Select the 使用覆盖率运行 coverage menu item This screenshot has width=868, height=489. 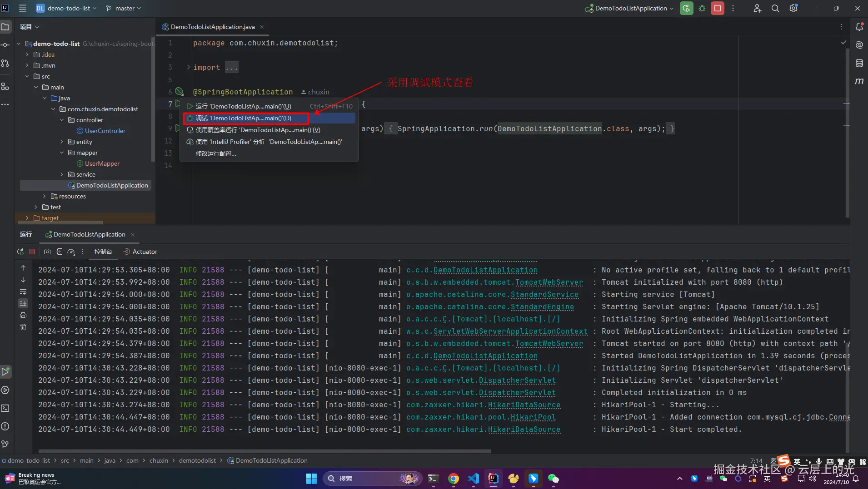pos(269,130)
